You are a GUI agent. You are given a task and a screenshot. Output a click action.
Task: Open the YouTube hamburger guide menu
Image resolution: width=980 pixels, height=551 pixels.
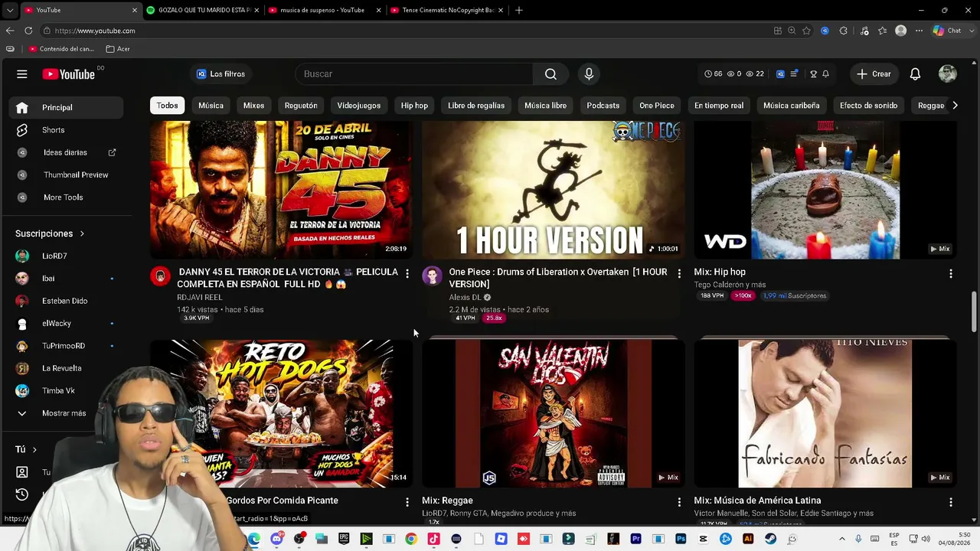(22, 74)
